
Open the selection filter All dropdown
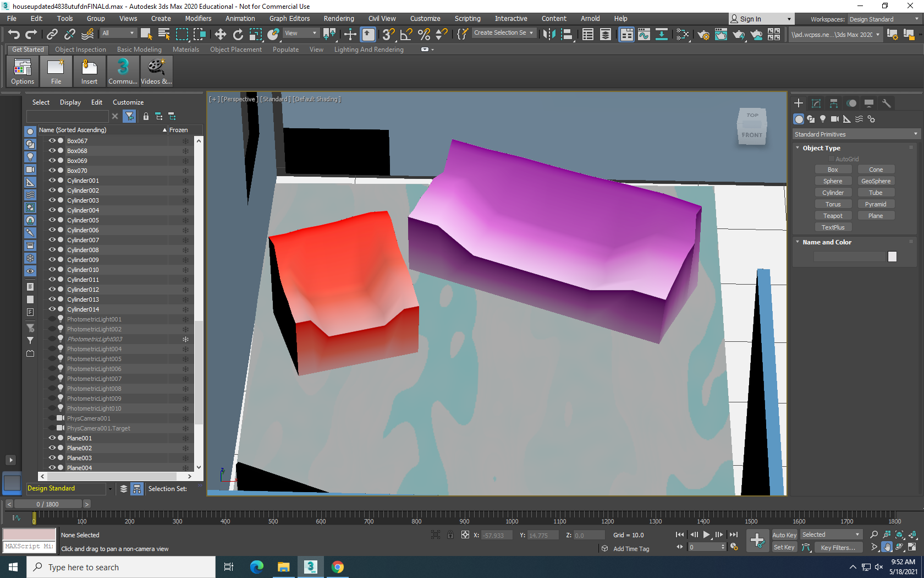(x=118, y=33)
